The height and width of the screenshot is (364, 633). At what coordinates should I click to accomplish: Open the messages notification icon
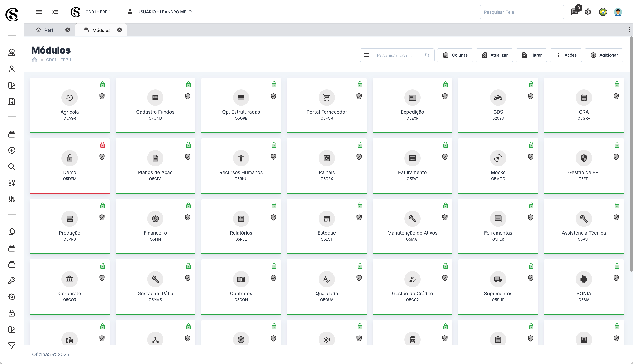click(x=574, y=12)
